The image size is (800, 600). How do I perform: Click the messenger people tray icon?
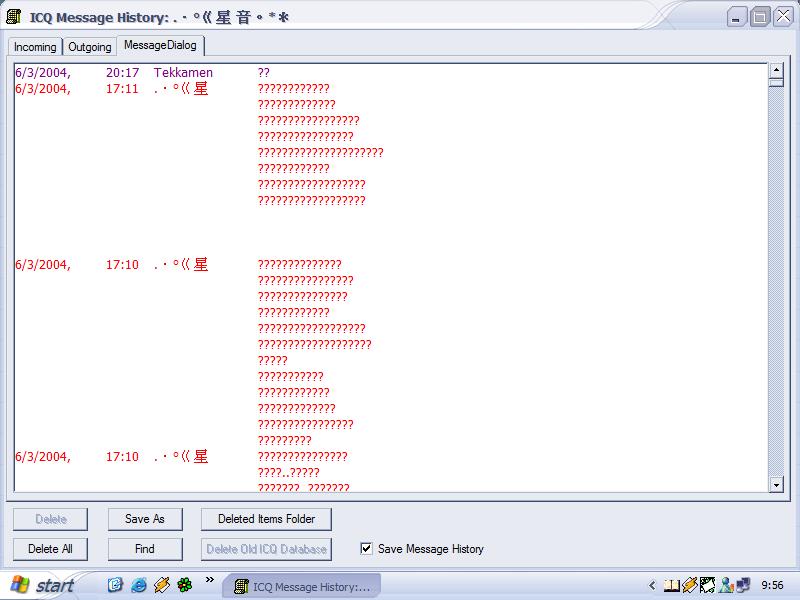(725, 585)
